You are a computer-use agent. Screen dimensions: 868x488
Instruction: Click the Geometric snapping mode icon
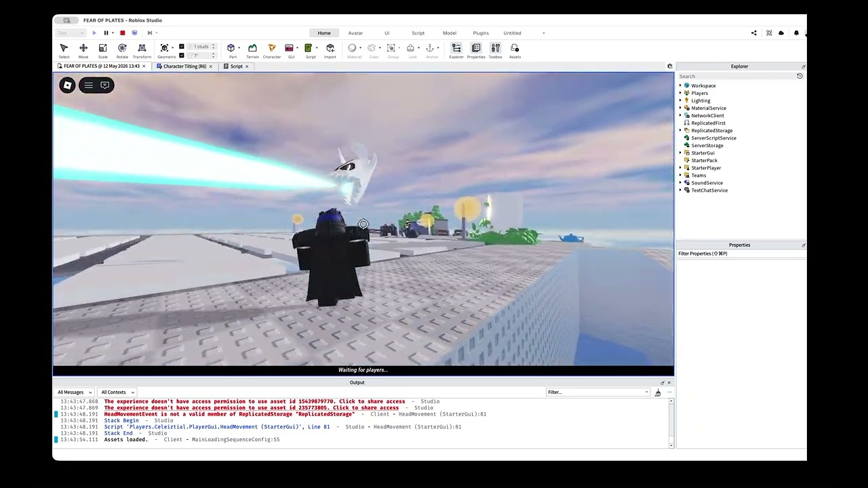(164, 48)
